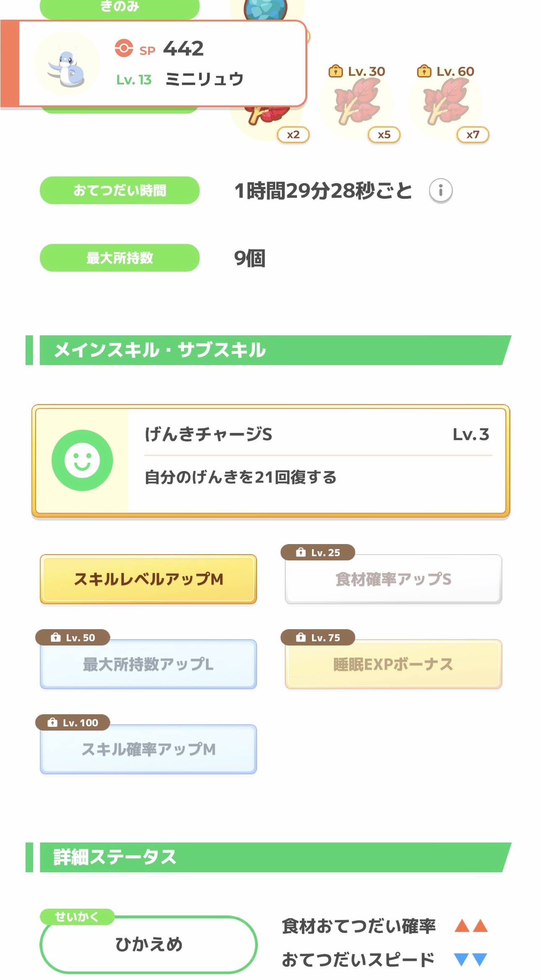Viewport: 541px width, 980px height.
Task: Tap the Dratini portrait in the header card
Action: 67,64
